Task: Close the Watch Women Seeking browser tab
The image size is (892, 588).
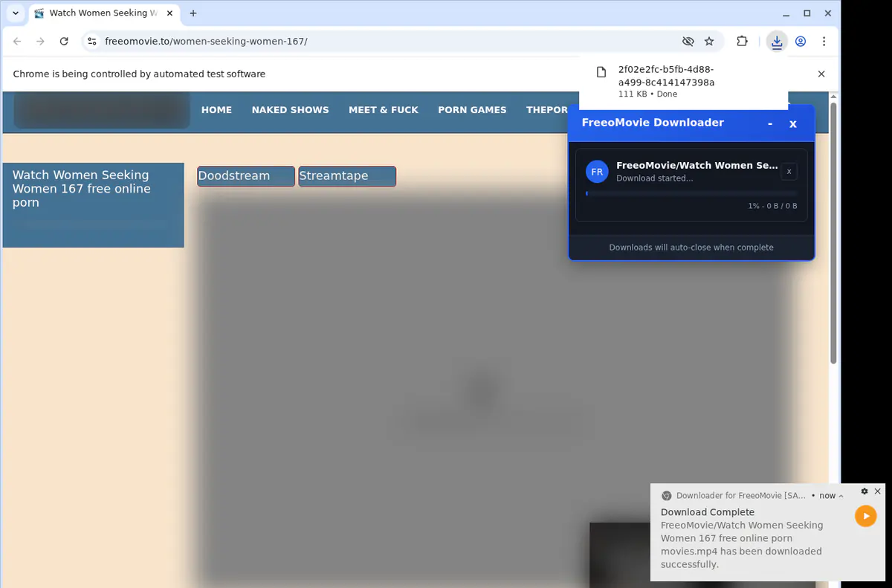Action: click(x=168, y=13)
